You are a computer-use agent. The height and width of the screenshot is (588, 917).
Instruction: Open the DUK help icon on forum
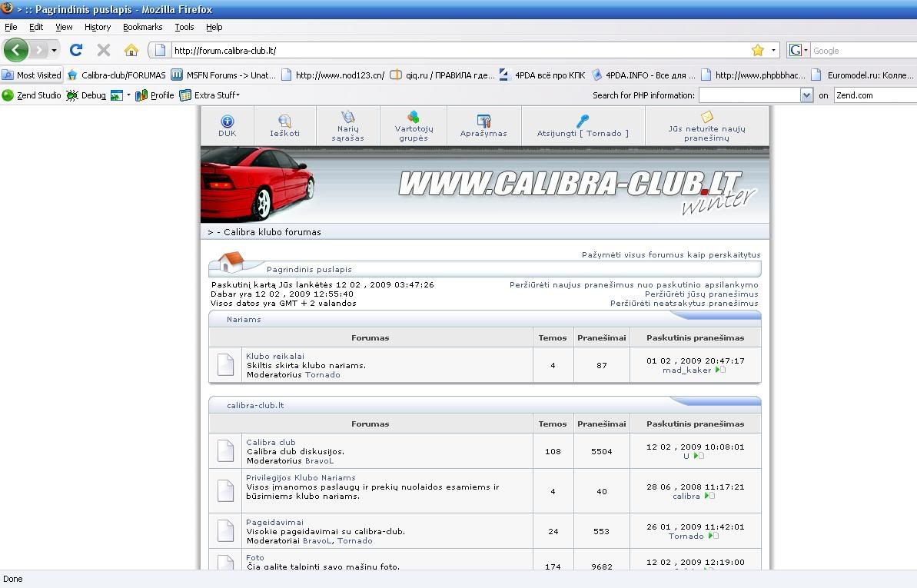pos(227,121)
